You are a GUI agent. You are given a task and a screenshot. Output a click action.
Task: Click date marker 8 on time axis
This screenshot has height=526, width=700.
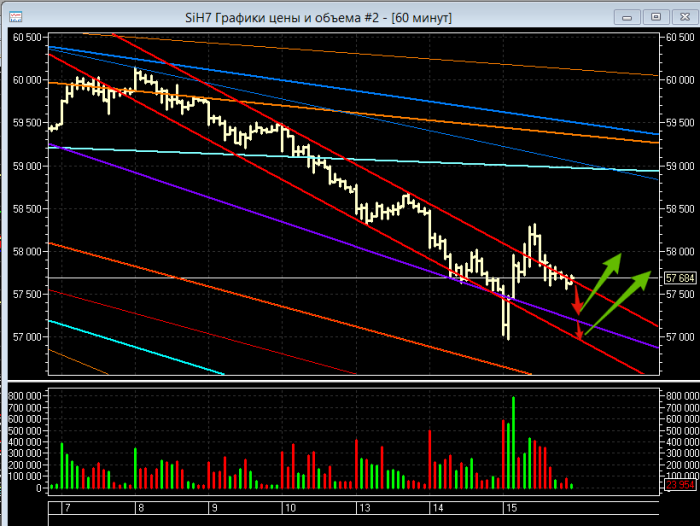point(141,508)
